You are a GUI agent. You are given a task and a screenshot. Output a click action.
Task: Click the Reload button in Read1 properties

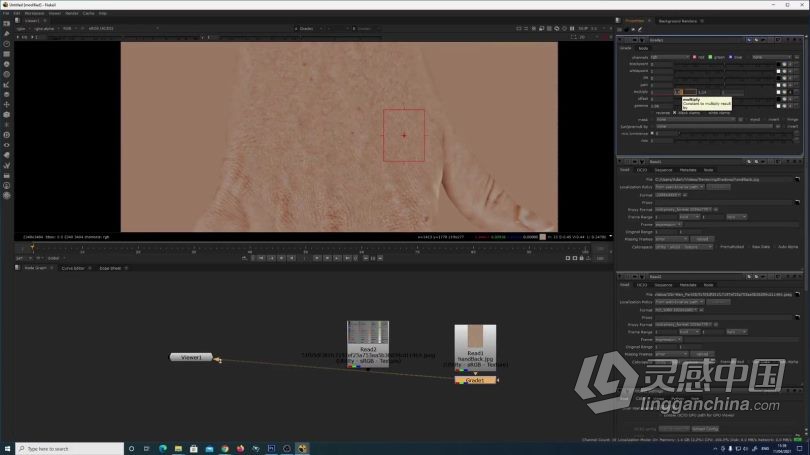pyautogui.click(x=702, y=239)
